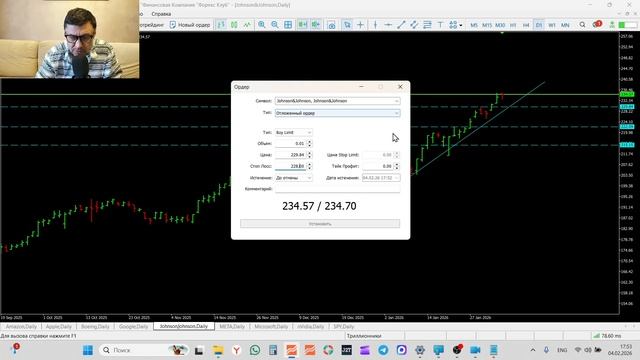Viewport: 640px width, 360px height.
Task: Switch to M15 timeframe
Action: [487, 25]
